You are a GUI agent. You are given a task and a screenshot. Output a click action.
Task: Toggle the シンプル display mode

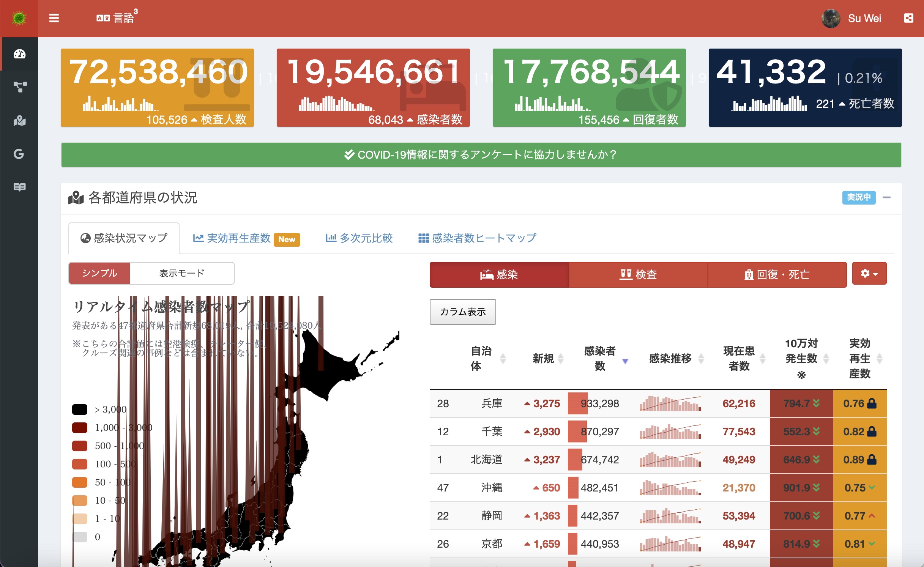100,273
